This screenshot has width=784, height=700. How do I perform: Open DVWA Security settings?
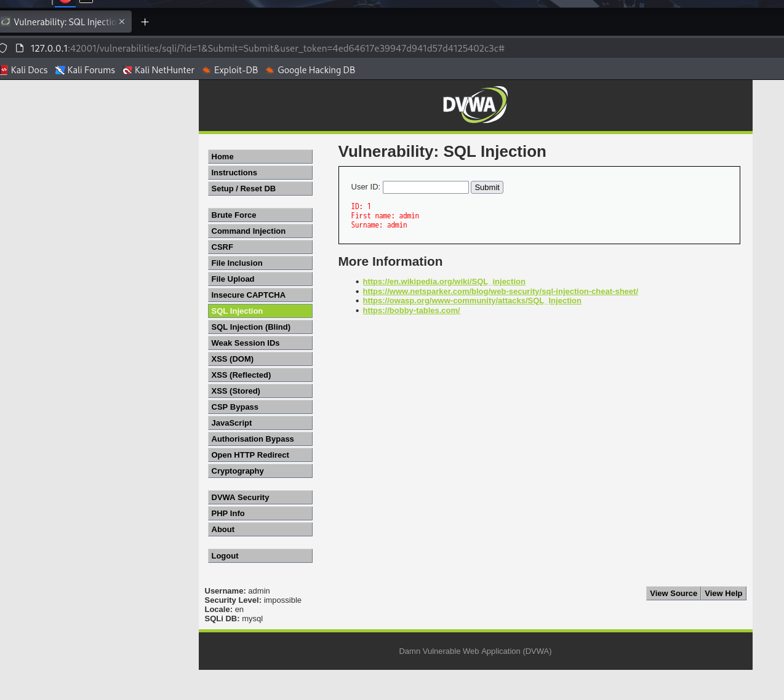click(x=260, y=497)
